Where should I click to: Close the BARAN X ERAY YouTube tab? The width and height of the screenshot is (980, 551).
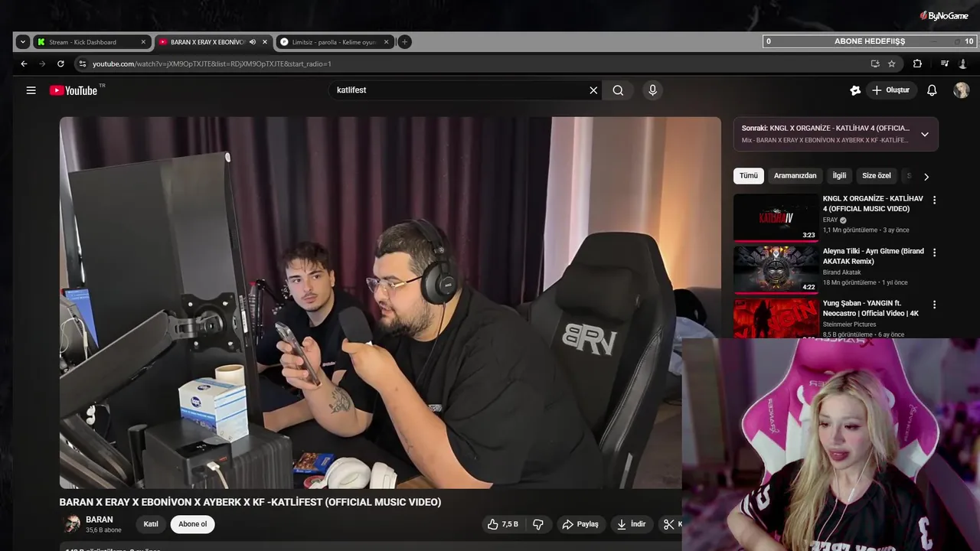[x=265, y=42]
